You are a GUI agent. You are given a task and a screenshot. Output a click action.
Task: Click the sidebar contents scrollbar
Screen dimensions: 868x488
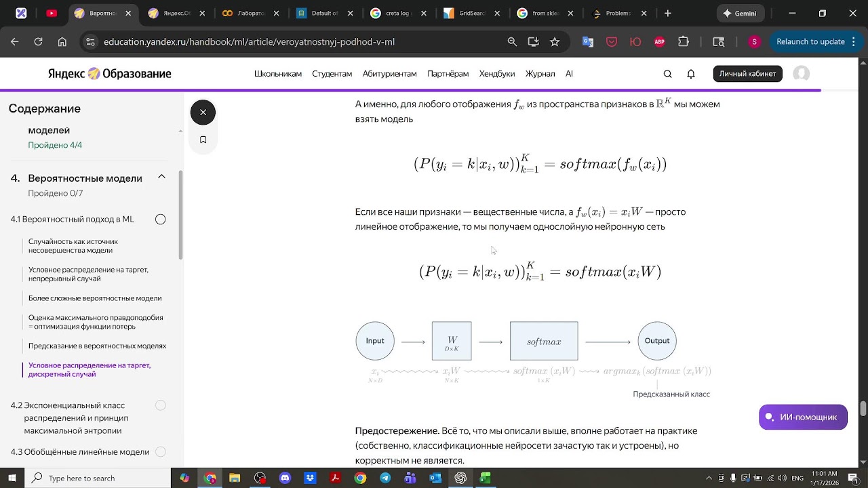(x=180, y=215)
